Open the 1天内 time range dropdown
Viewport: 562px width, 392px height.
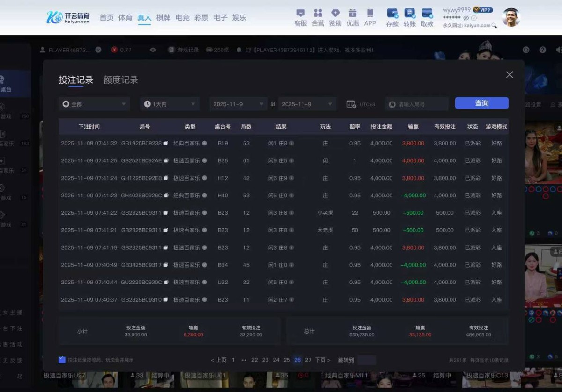click(x=170, y=104)
